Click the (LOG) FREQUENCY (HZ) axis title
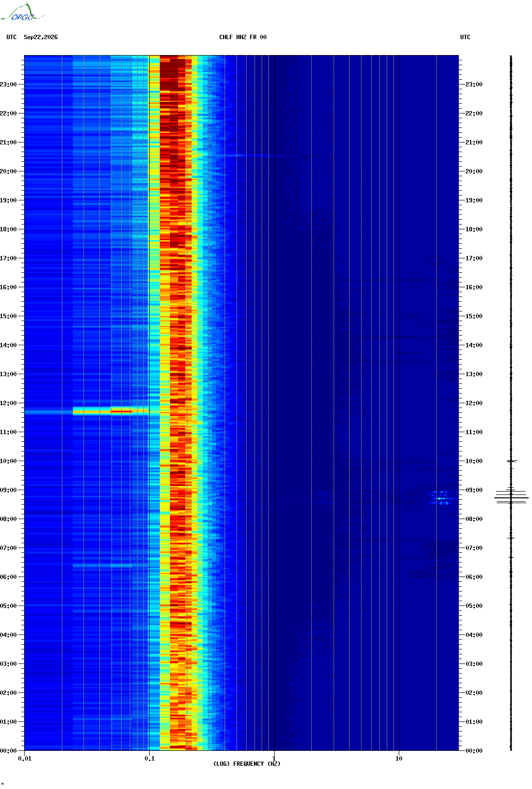Image resolution: width=532 pixels, height=789 pixels. [x=247, y=764]
